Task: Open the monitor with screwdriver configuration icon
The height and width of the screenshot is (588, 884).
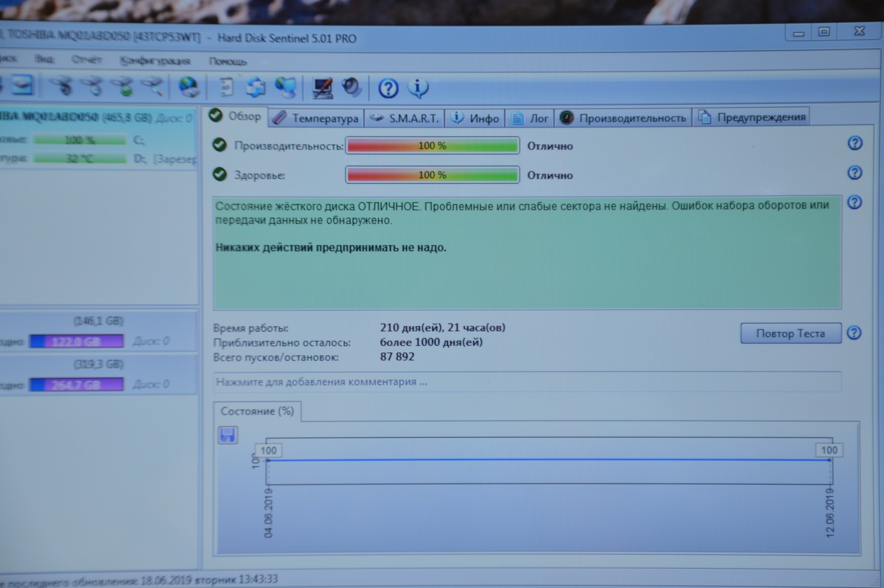Action: 322,88
